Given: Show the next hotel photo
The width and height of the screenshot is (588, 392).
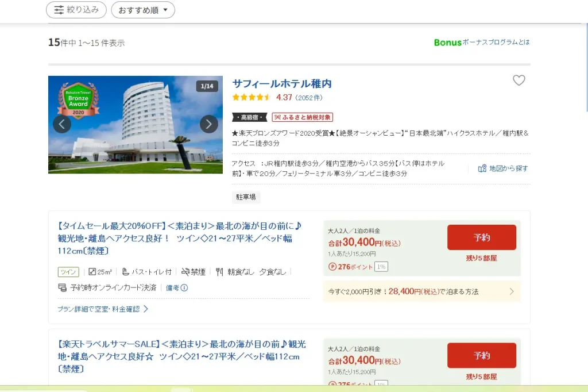Looking at the screenshot, I should click(209, 124).
